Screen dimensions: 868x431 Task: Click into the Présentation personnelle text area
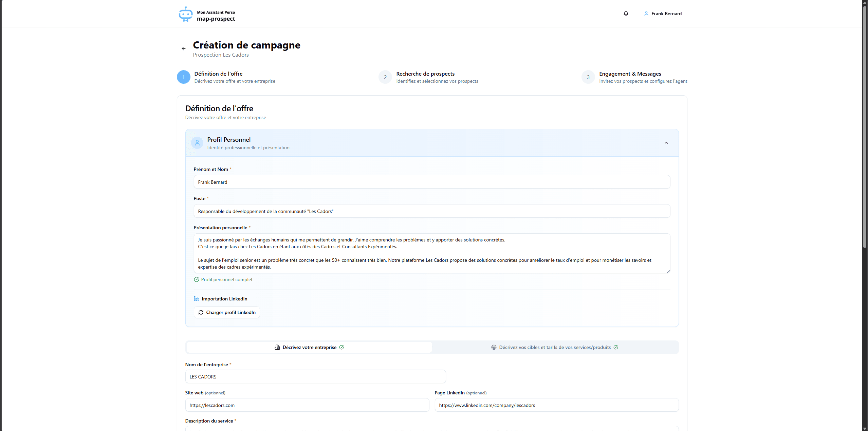[x=432, y=253]
